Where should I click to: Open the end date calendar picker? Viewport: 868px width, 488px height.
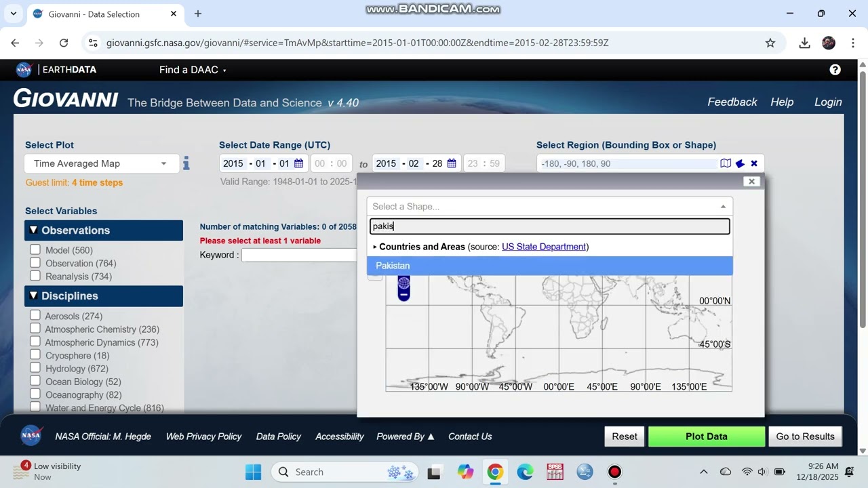pos(452,163)
